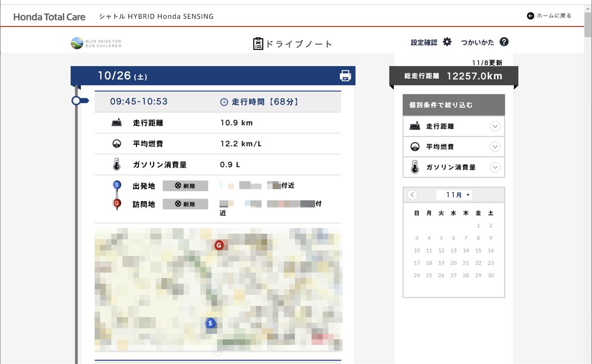Click the 12.2 km/L value

click(241, 143)
